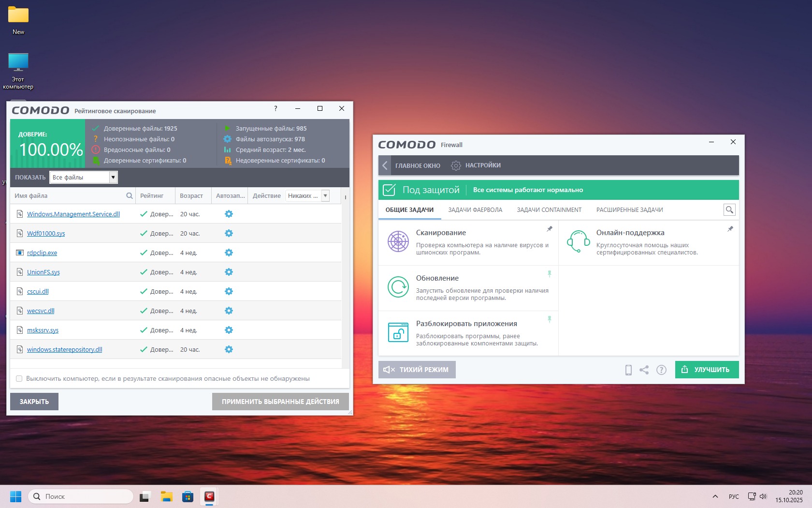Open the Action 'Никаких' dropdown
This screenshot has width=812, height=508.
click(x=325, y=196)
